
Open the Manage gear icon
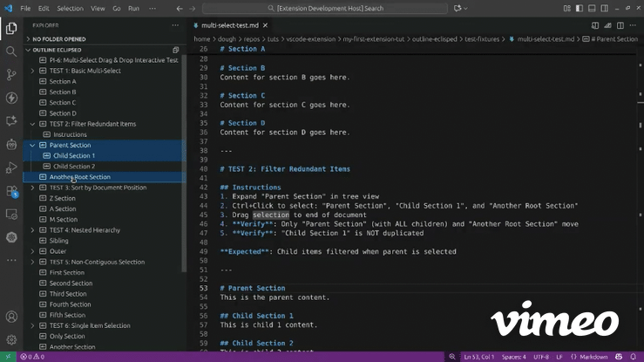[x=11, y=339]
